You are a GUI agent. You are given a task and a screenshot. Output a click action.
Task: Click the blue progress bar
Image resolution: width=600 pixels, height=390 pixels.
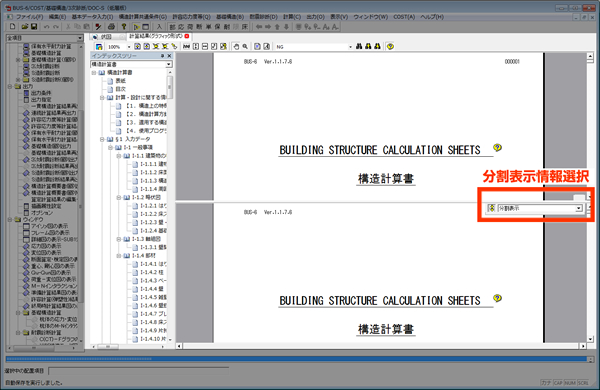coord(297,359)
